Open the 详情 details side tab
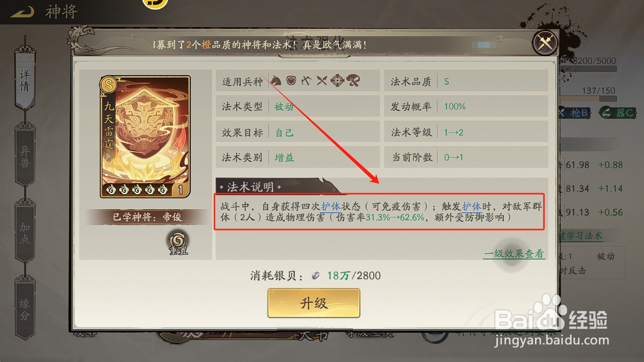Viewport: 644px width, 362px height. coord(24,80)
